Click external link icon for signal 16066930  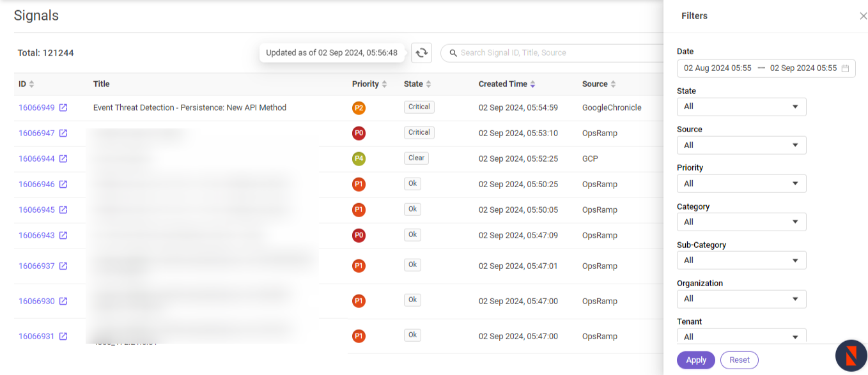click(63, 302)
